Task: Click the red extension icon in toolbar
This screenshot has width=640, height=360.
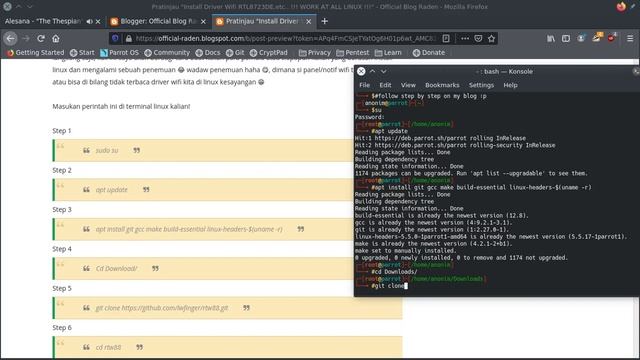Action: pos(611,38)
